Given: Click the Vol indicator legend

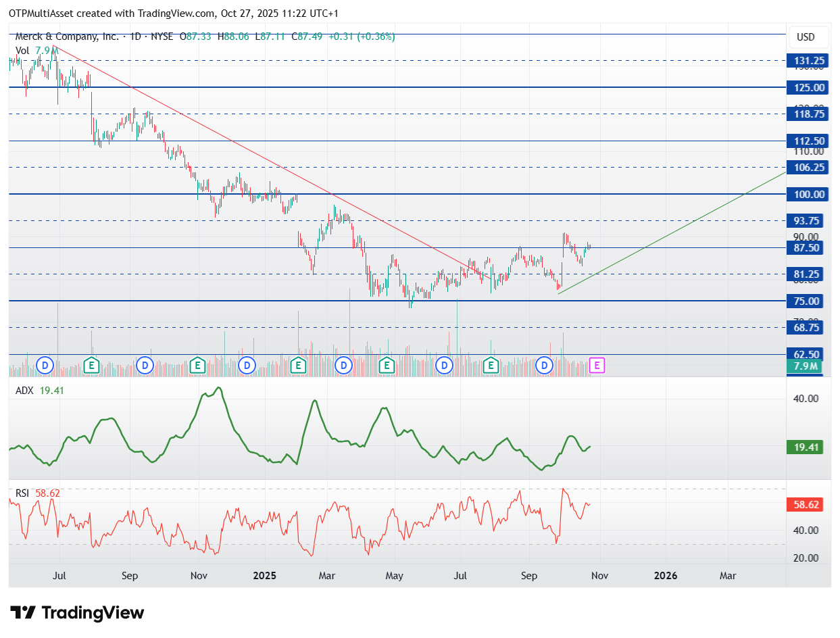Looking at the screenshot, I should [x=22, y=50].
